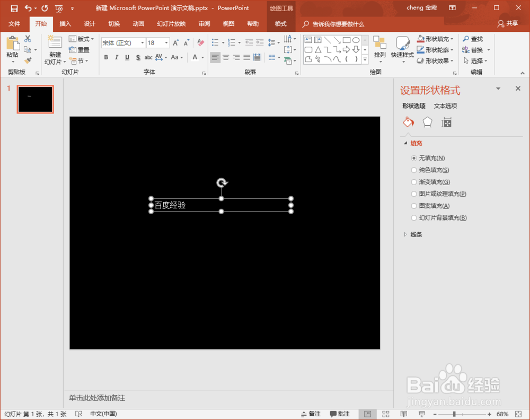Open the Animations (动画) tab
530x420 pixels.
tap(138, 24)
